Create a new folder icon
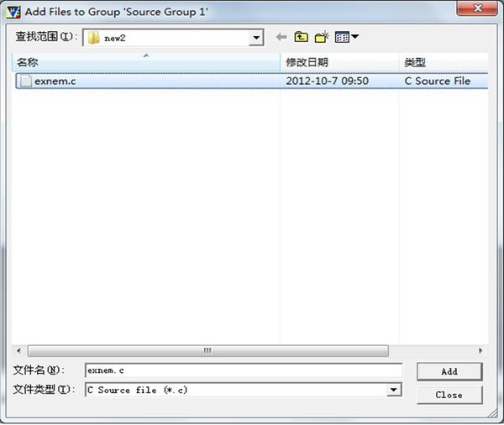The width and height of the screenshot is (504, 425). pyautogui.click(x=322, y=37)
